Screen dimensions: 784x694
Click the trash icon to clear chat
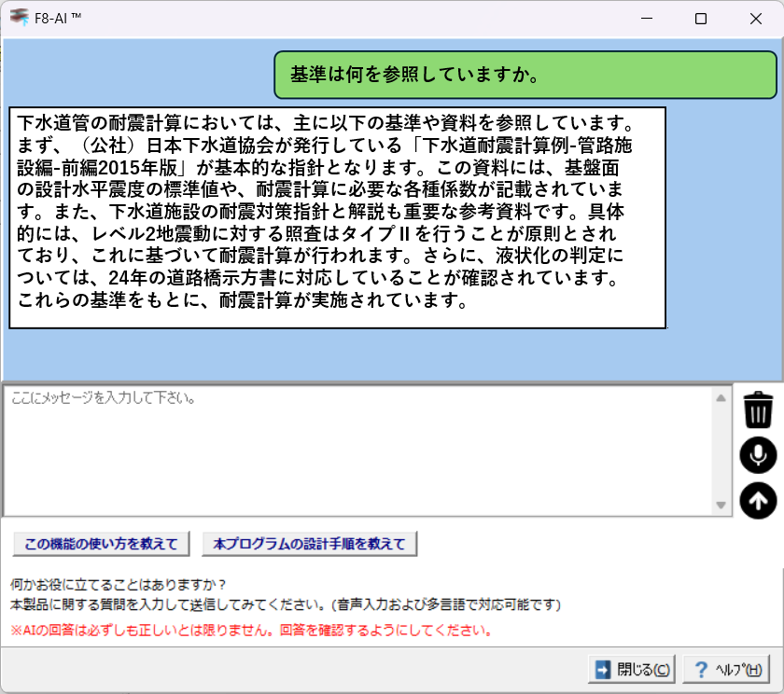[x=758, y=409]
